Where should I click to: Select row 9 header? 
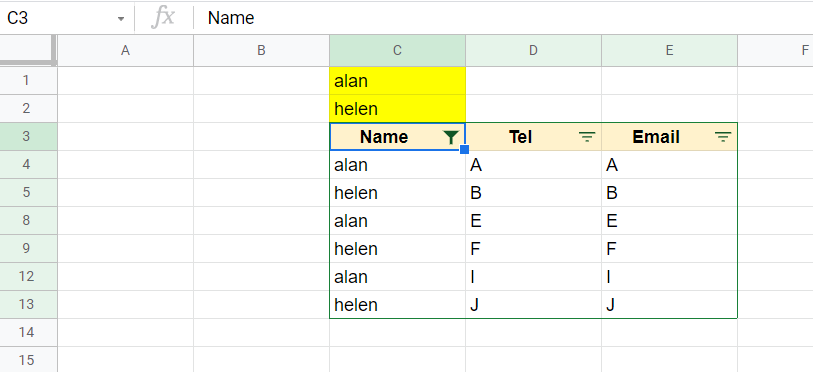[x=28, y=249]
